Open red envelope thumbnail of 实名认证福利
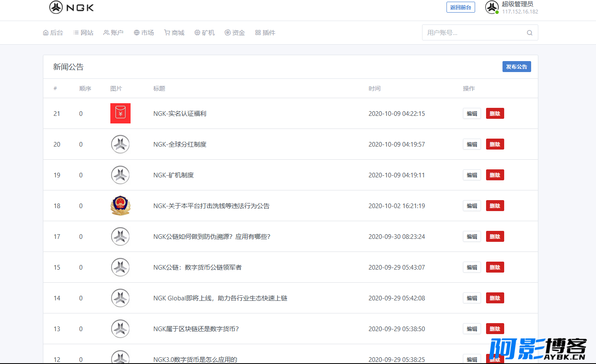Viewport: 596px width, 364px height. click(x=120, y=113)
